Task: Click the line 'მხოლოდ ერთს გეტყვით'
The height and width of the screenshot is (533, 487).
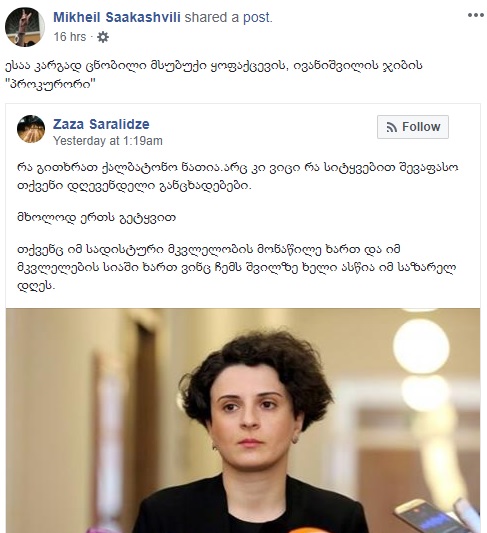Action: coord(97,218)
